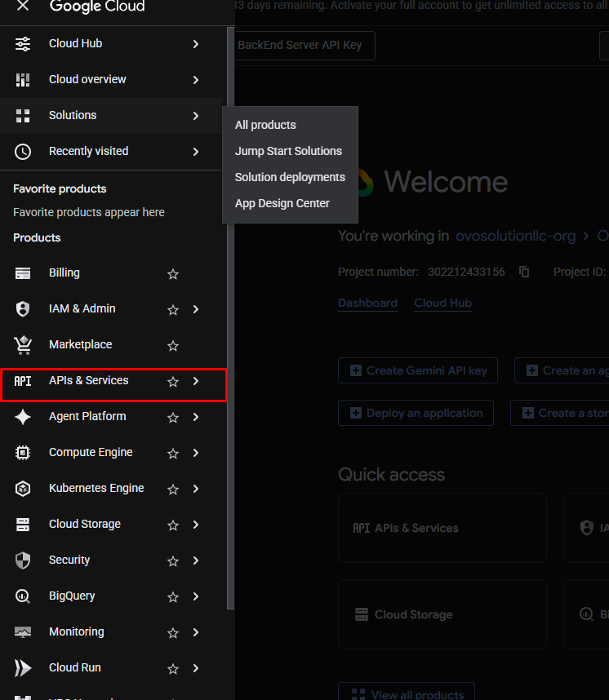The height and width of the screenshot is (700, 609).
Task: Expand the Compute Engine submenu chevron
Action: [x=196, y=453]
